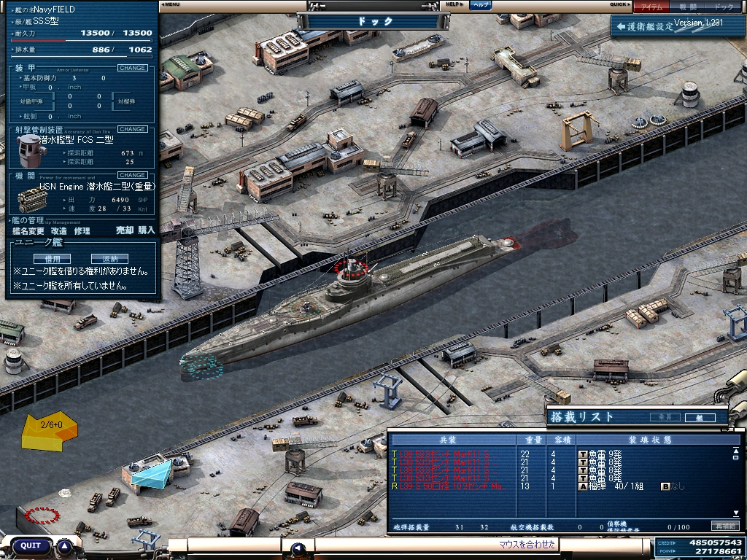
Task: Switch to 艦 ship tab in 搭載リスト
Action: pyautogui.click(x=700, y=418)
